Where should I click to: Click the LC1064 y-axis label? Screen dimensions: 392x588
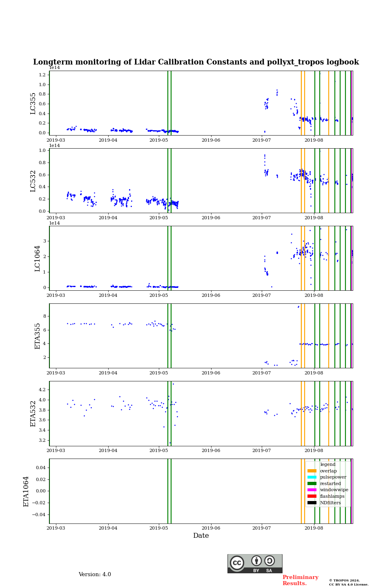[x=38, y=258]
